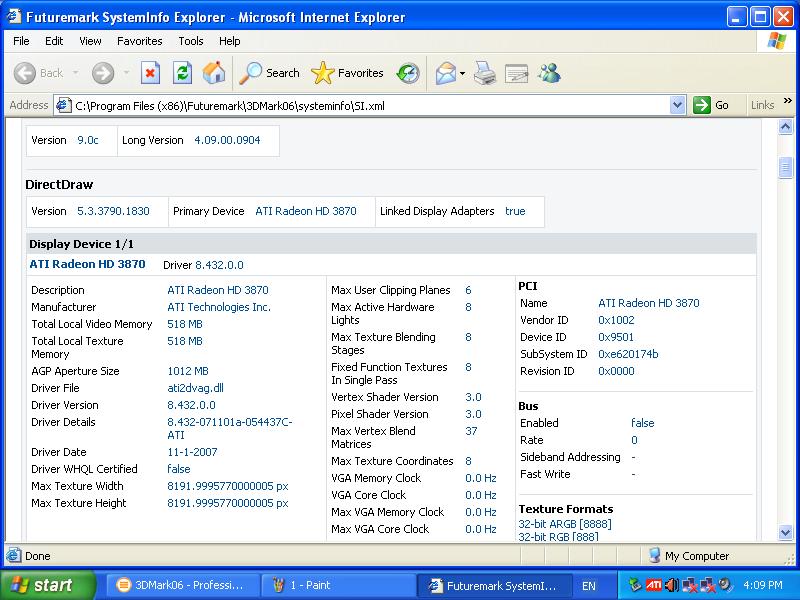The height and width of the screenshot is (600, 800).
Task: Expand the Address bar dropdown
Action: [x=677, y=105]
